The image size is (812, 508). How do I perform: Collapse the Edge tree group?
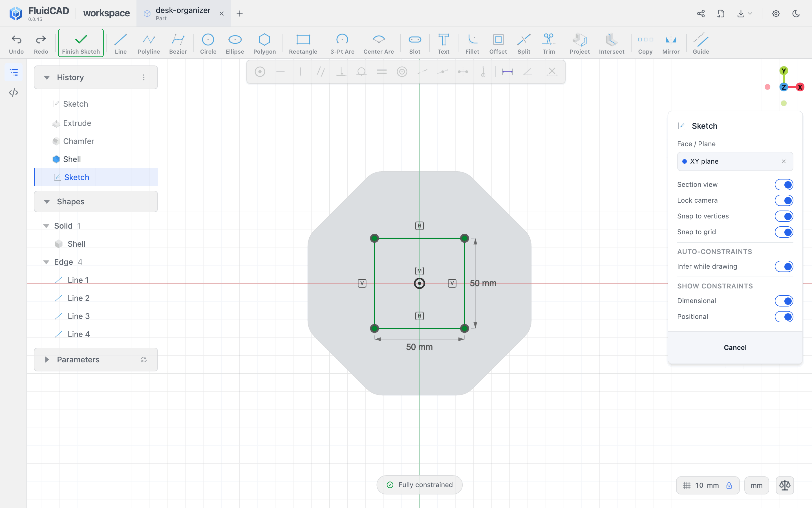pos(46,262)
